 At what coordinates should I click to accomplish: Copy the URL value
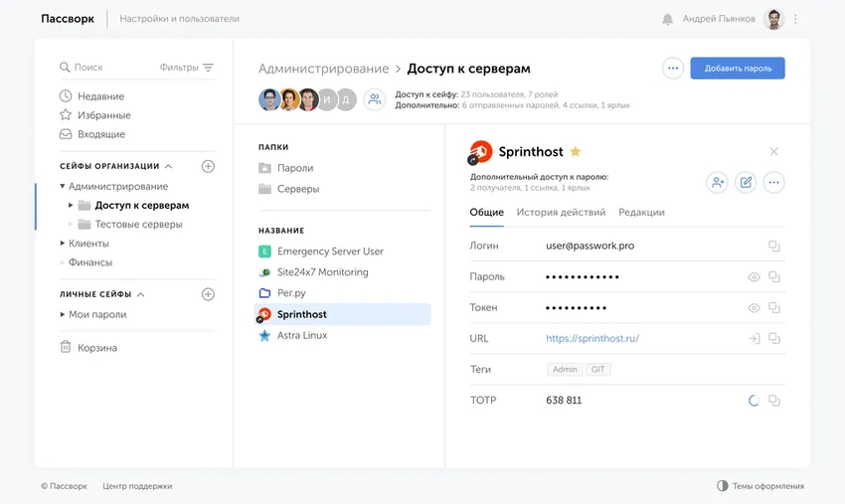[774, 339]
